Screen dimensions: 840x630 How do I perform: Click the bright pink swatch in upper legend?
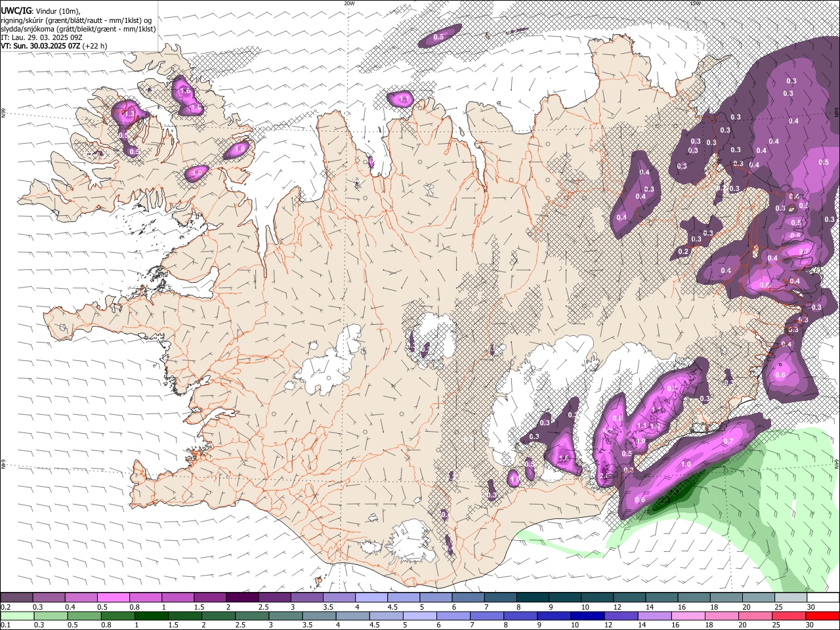113,597
